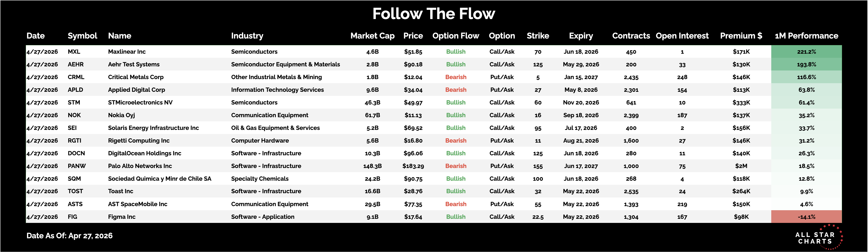
Task: Click the Open Interest column header
Action: coord(682,36)
